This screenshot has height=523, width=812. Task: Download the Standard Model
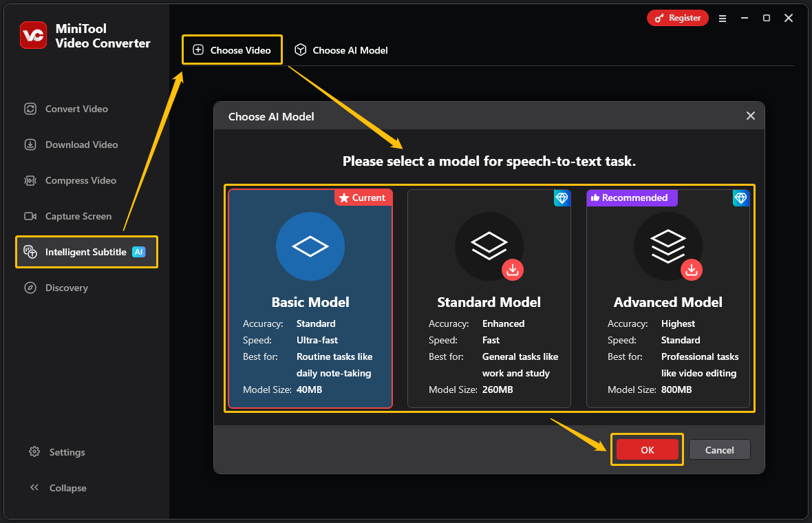[513, 270]
